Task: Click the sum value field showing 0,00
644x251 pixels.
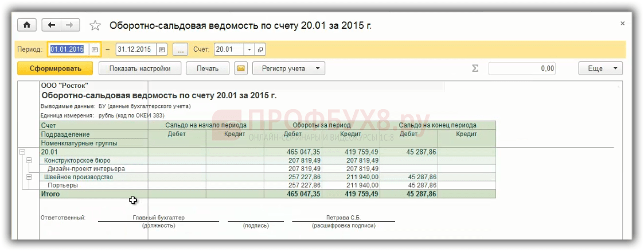Action: (522, 69)
